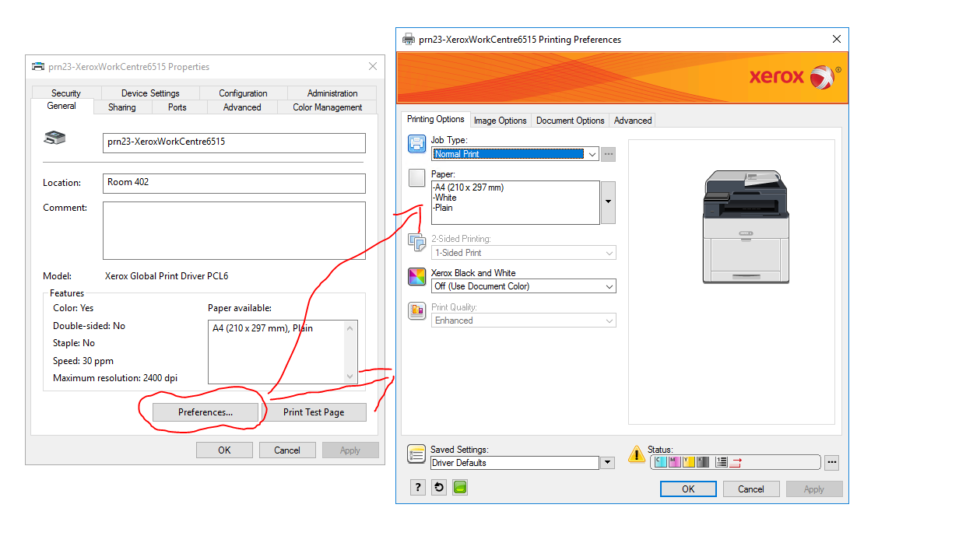This screenshot has height=543, width=980.
Task: Click the printer name field prn23-XeroxWorkCentre6515
Action: tap(234, 142)
